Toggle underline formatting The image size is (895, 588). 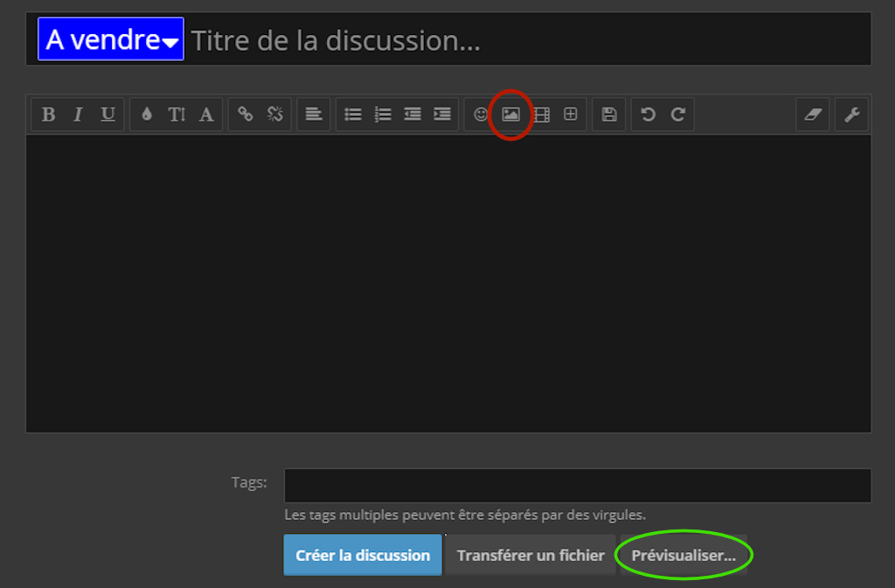click(x=107, y=114)
